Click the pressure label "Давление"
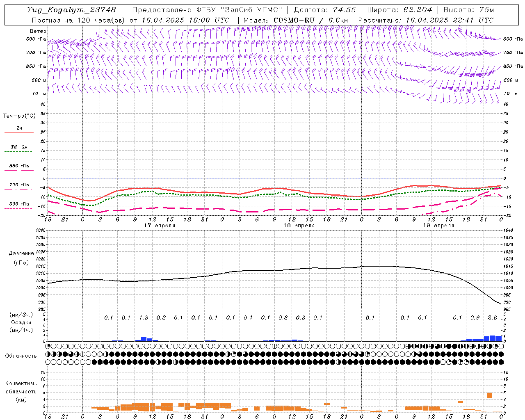This screenshot has width=525, height=420. pyautogui.click(x=21, y=253)
